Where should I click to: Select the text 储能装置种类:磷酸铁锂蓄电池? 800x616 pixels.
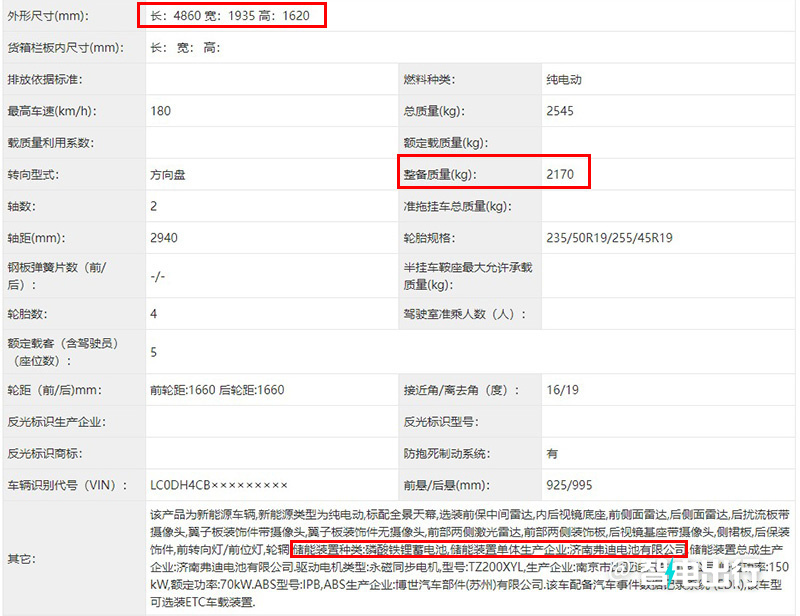coord(370,550)
